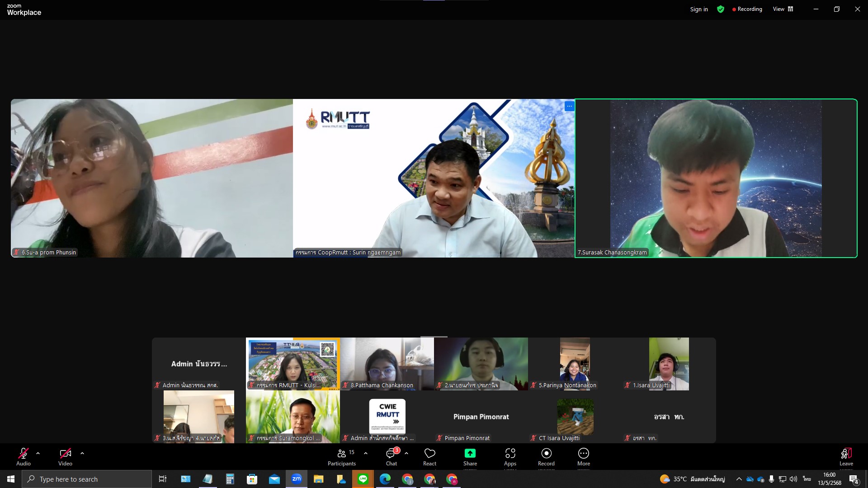The width and height of the screenshot is (868, 488).
Task: Select the 7.Surasak Chanasongkram video tile
Action: tap(716, 178)
